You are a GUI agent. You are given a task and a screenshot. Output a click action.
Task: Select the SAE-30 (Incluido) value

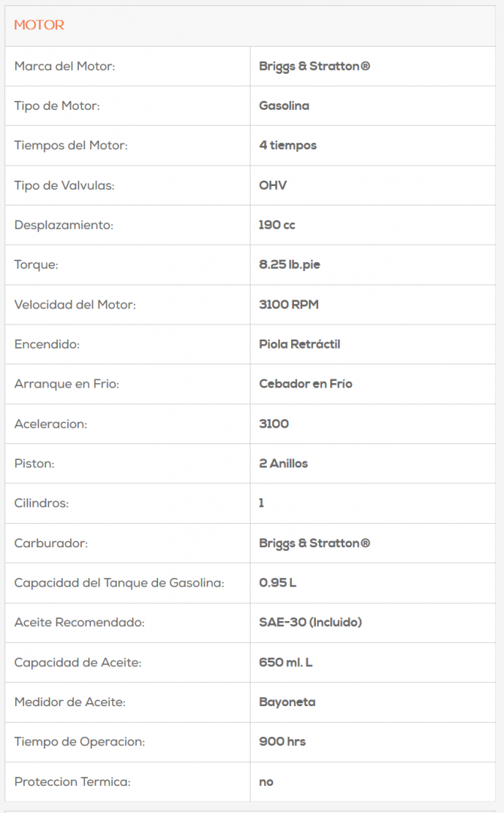coord(311,623)
